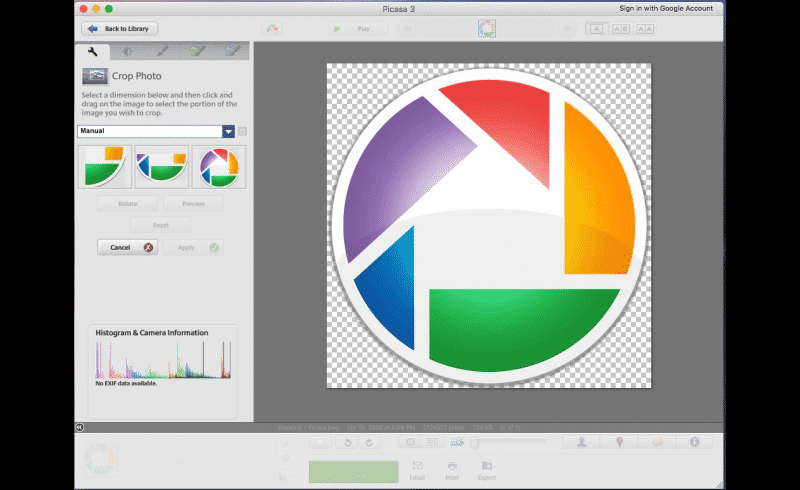Go to the previous photo arrow
The width and height of the screenshot is (800, 490).
coord(407,29)
